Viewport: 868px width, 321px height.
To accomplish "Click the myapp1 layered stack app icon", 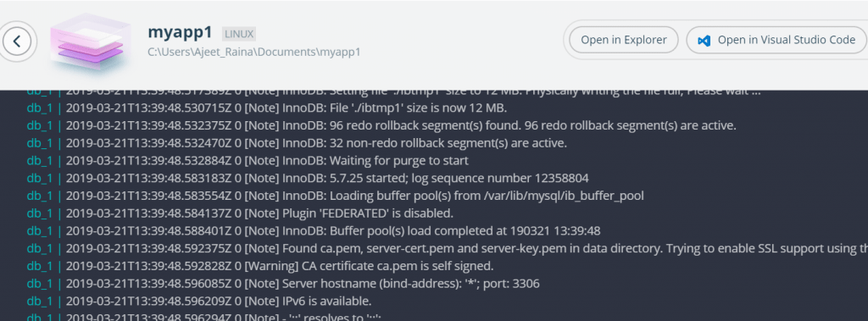I will [91, 42].
